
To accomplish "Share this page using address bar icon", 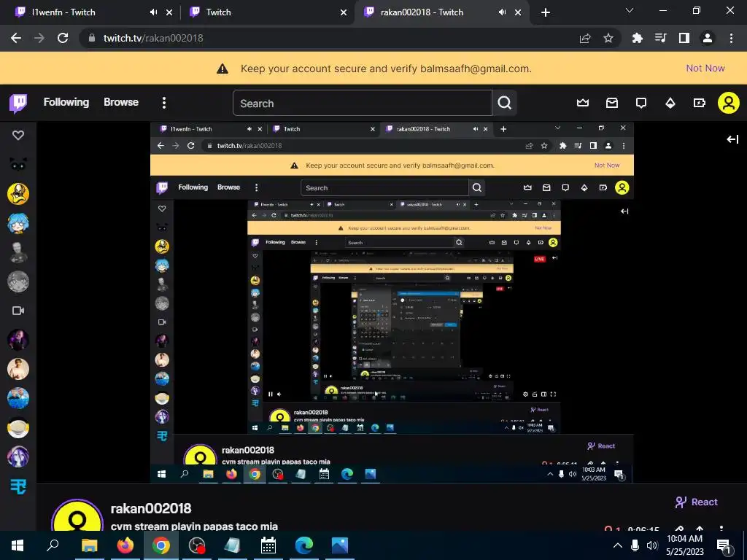I will 585,38.
